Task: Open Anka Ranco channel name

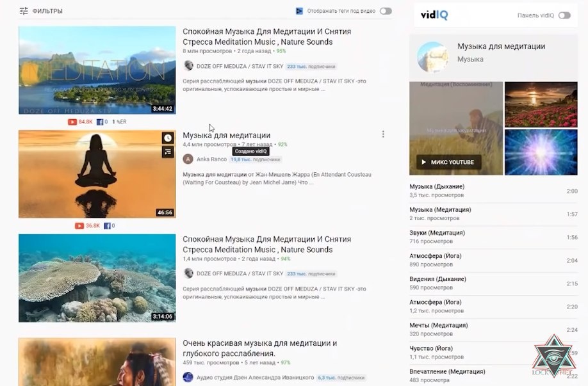Action: [211, 159]
